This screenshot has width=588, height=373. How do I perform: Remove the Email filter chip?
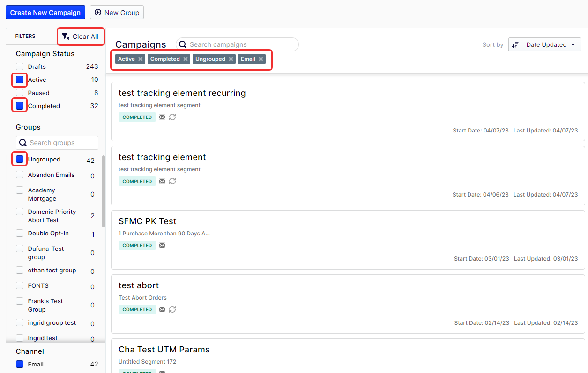pyautogui.click(x=261, y=59)
